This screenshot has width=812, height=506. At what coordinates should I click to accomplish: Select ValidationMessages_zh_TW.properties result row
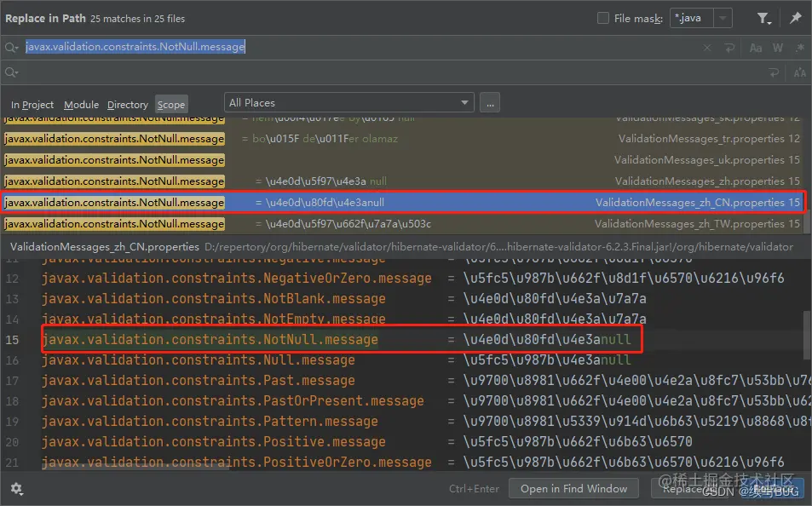(402, 224)
